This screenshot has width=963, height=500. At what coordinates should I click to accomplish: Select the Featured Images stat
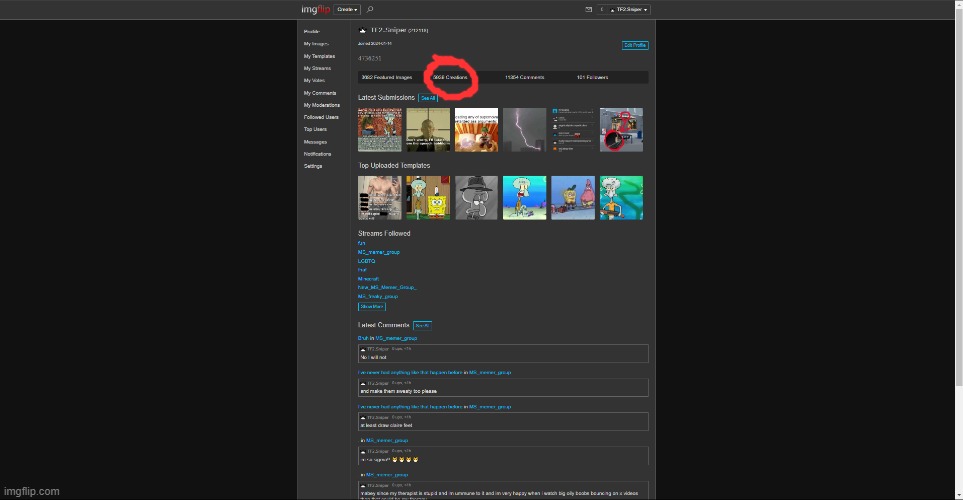[x=387, y=77]
